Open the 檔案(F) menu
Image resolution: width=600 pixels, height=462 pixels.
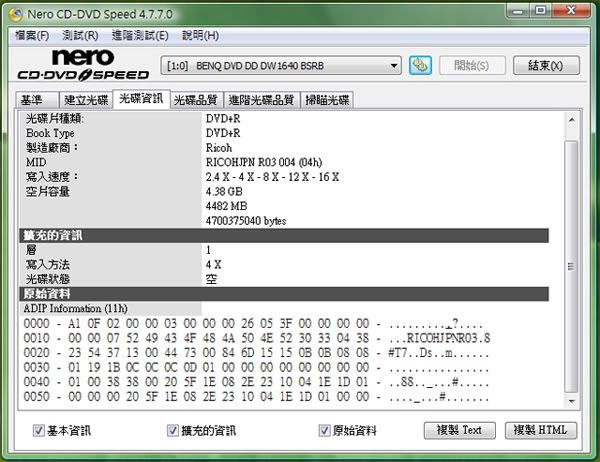click(x=32, y=36)
